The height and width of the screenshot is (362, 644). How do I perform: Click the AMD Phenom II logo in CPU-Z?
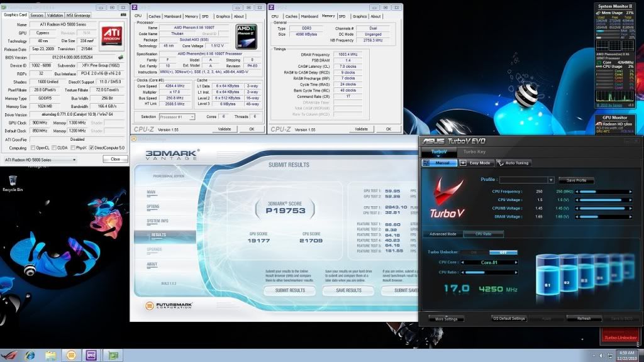(247, 36)
